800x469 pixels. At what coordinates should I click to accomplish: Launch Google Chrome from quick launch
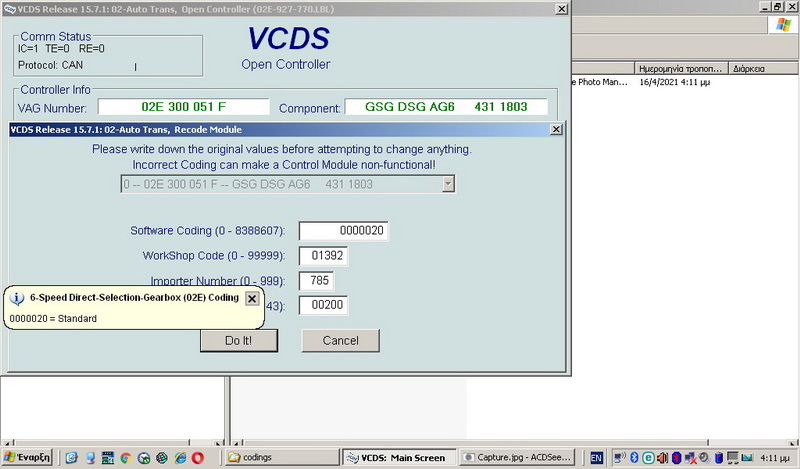pos(126,458)
